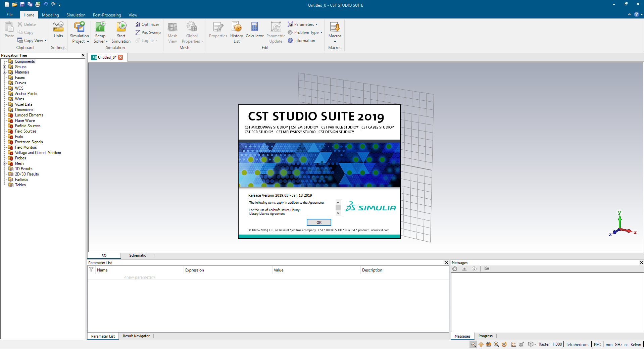Expand the Simulation Project dropdown arrow
Viewport: 644px width, 349px height.
coord(88,42)
